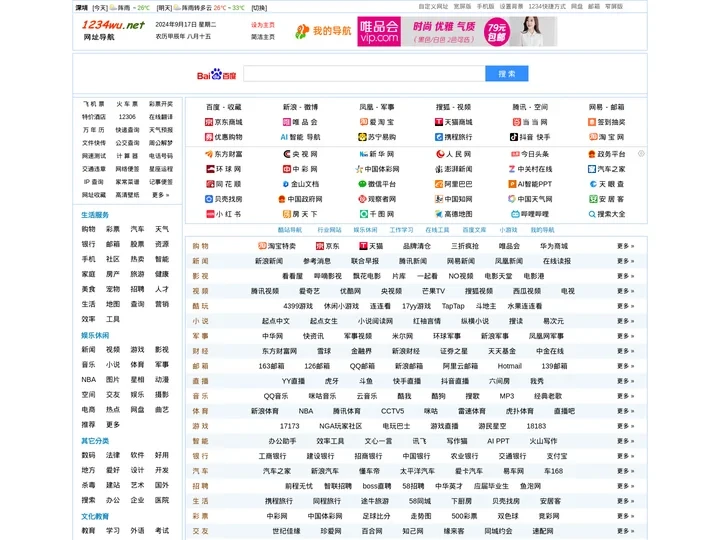Click the 政务平台 icon
The height and width of the screenshot is (540, 720).
[x=592, y=154]
